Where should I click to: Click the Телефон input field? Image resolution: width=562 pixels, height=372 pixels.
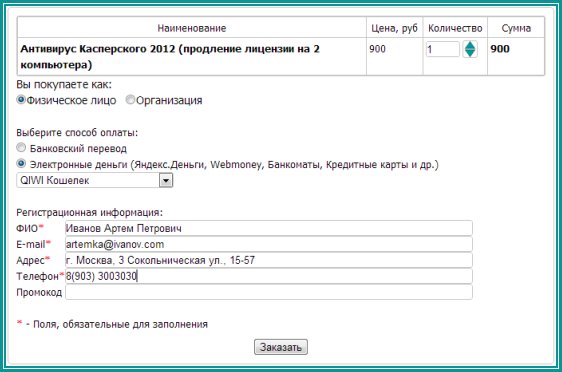pos(268,276)
